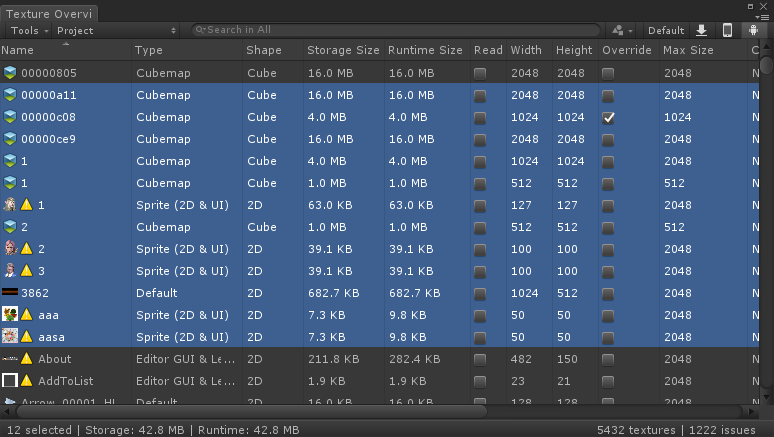Click scroll right arrow on horizontal scrollbar
The image size is (774, 437).
point(751,411)
